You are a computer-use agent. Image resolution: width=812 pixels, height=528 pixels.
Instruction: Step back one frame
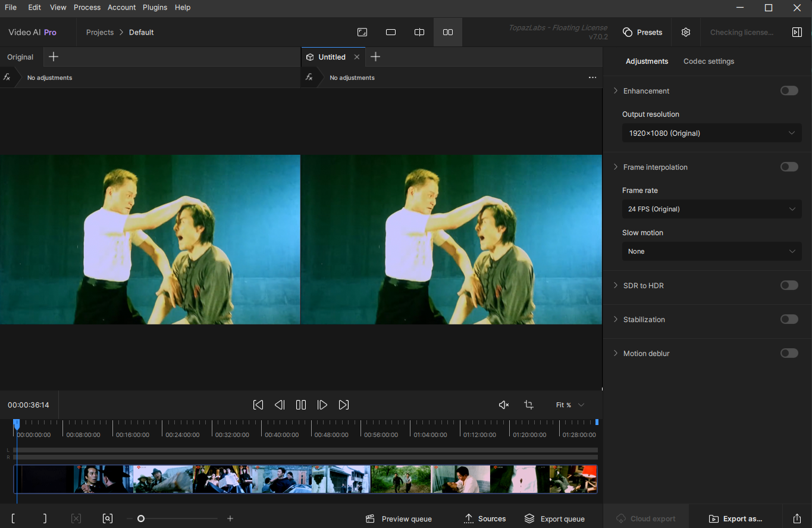coord(280,405)
